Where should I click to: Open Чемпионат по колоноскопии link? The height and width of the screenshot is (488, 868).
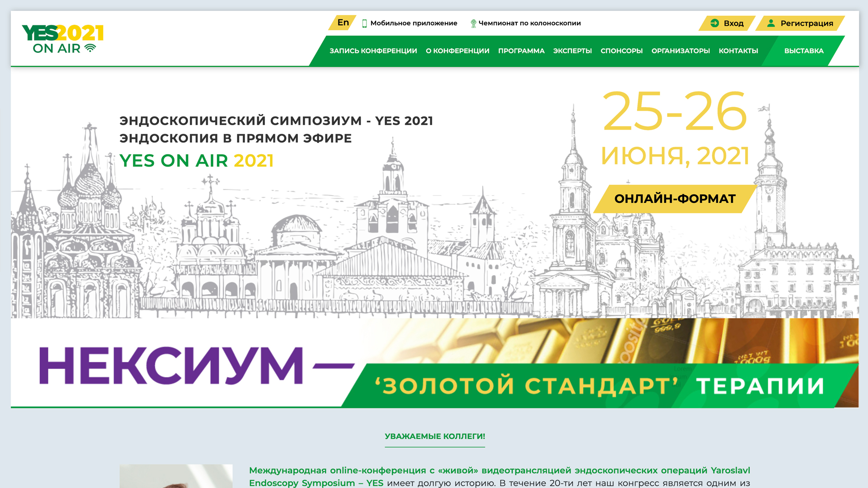click(529, 23)
